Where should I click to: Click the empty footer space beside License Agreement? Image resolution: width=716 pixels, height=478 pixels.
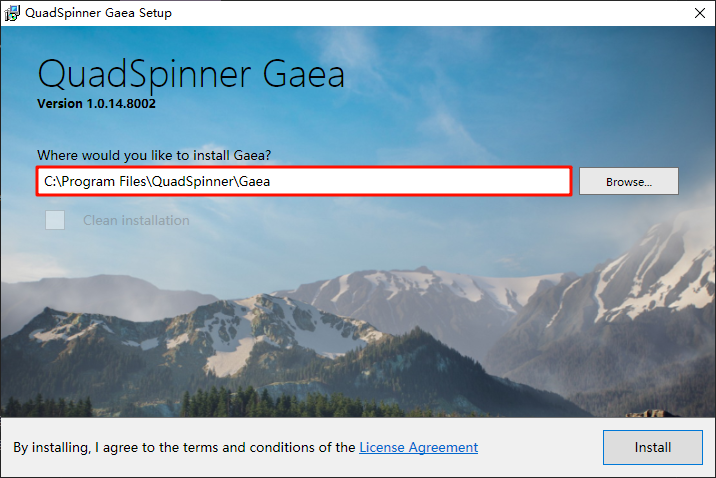tap(540, 447)
